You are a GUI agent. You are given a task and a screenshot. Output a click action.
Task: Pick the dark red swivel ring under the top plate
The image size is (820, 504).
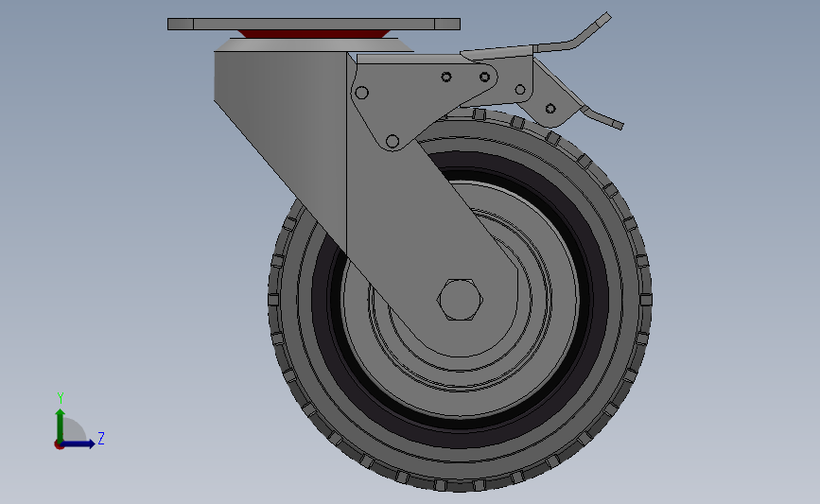click(x=314, y=34)
